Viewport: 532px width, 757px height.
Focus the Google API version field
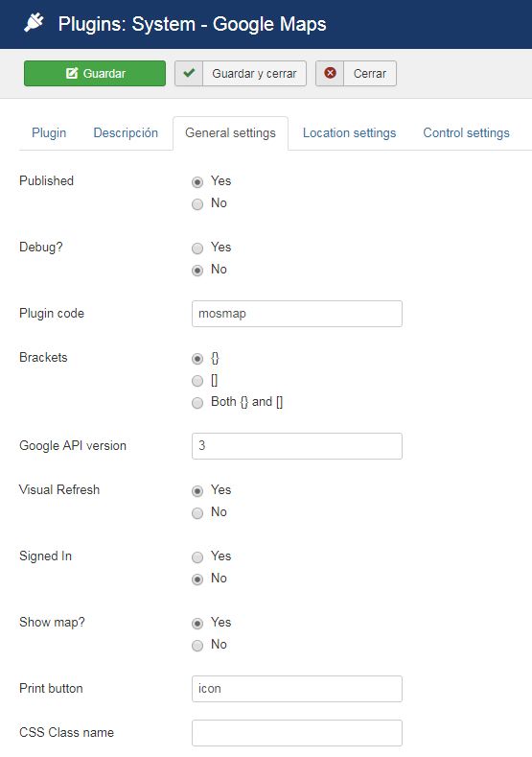296,446
